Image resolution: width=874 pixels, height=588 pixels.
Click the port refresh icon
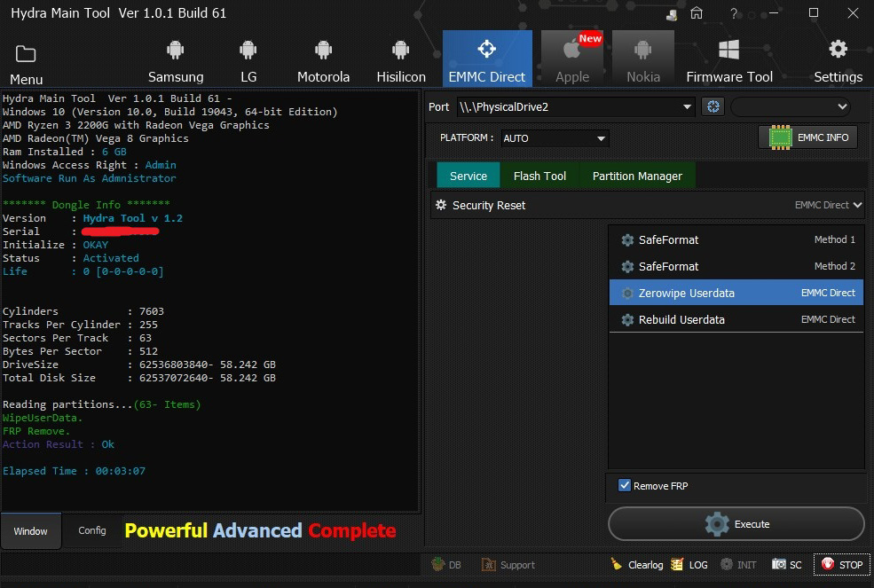(713, 106)
